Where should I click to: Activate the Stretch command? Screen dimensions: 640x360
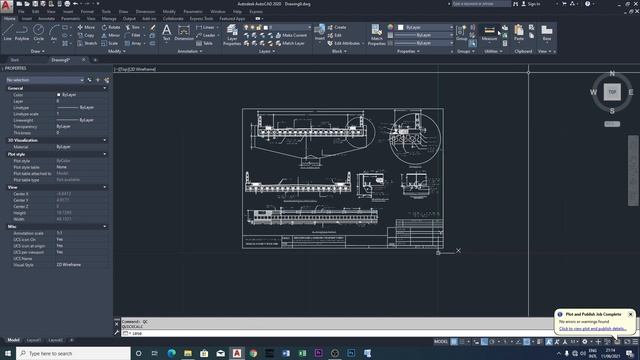click(87, 43)
